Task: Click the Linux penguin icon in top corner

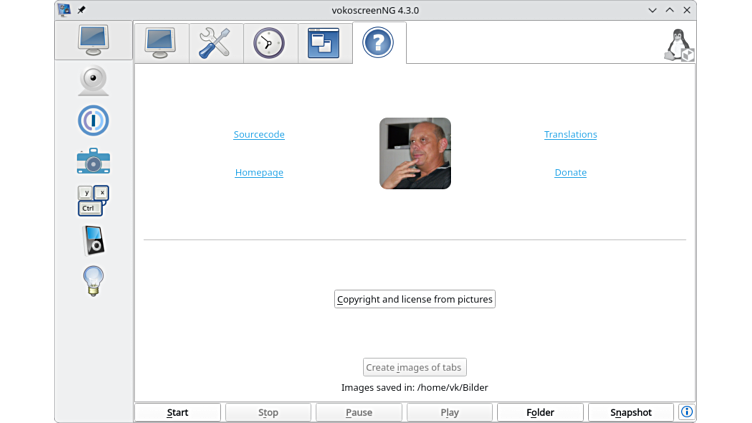Action: tap(678, 45)
